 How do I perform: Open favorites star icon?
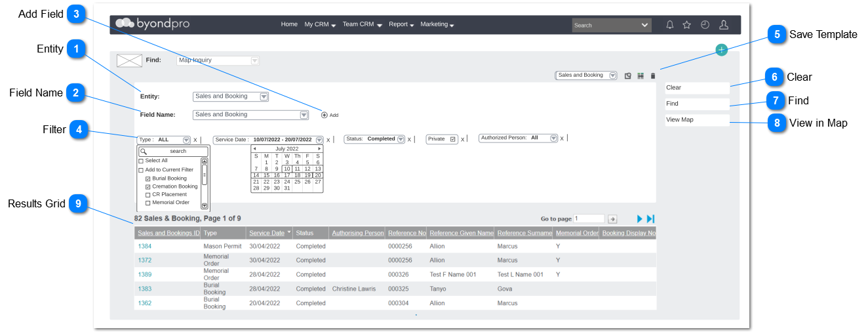[687, 25]
